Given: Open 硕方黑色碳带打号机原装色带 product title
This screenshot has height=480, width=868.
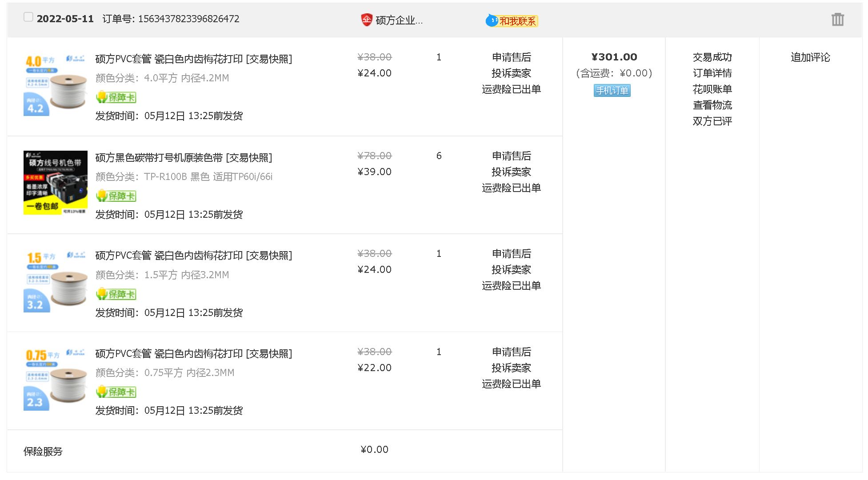Looking at the screenshot, I should tap(159, 158).
